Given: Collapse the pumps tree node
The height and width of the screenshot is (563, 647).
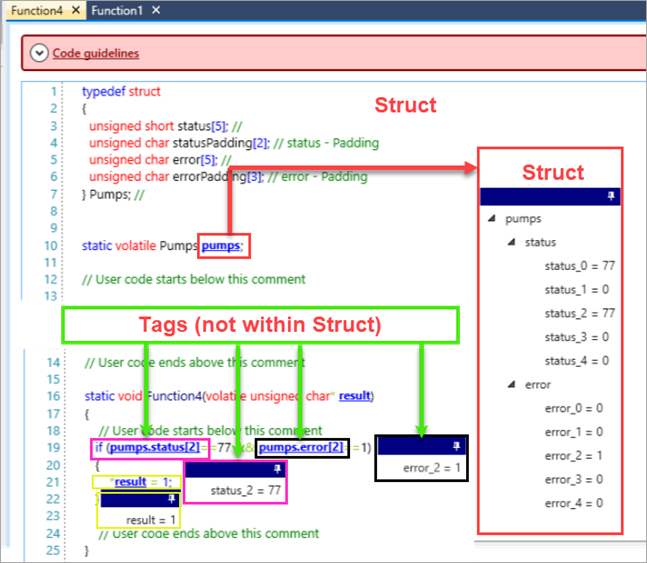Looking at the screenshot, I should pyautogui.click(x=491, y=218).
